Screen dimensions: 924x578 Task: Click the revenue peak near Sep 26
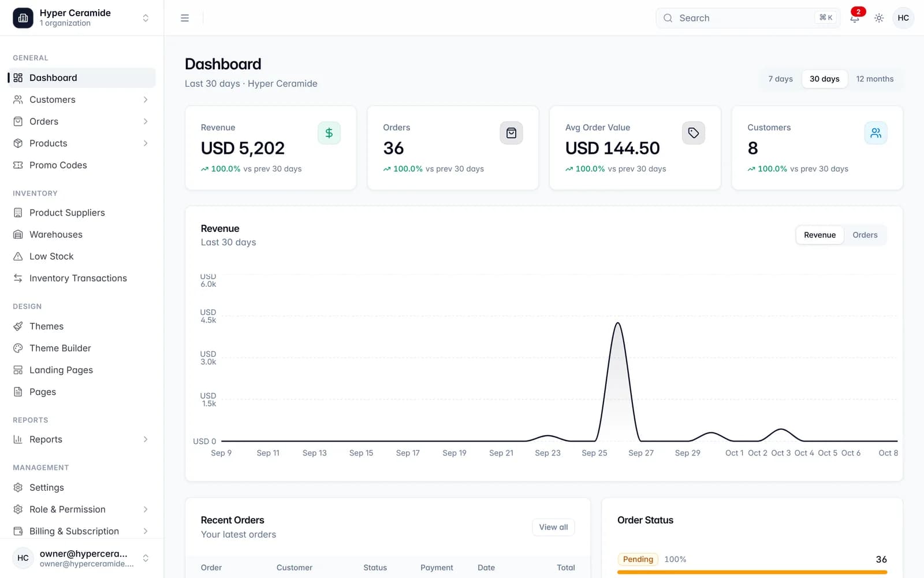[617, 324]
